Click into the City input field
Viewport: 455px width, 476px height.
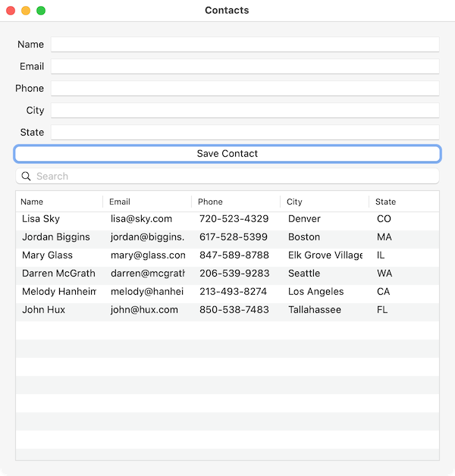[x=245, y=110]
